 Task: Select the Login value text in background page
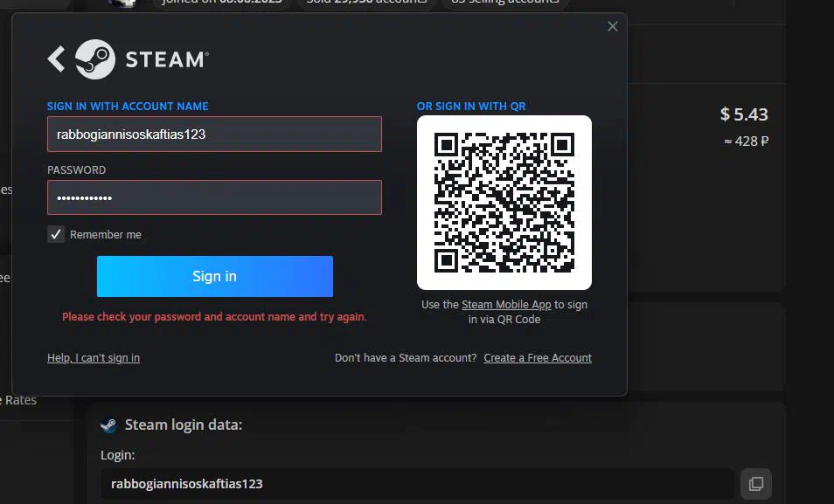[x=187, y=483]
